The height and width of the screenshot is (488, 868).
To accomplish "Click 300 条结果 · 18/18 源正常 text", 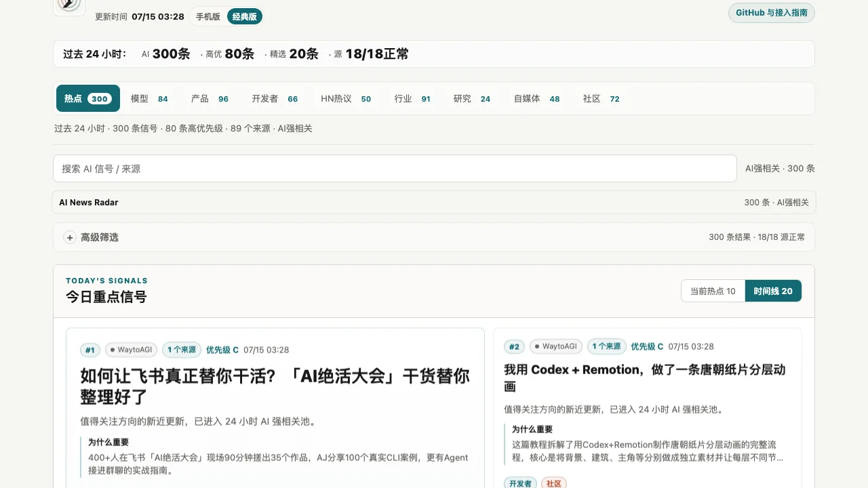I will (x=757, y=237).
